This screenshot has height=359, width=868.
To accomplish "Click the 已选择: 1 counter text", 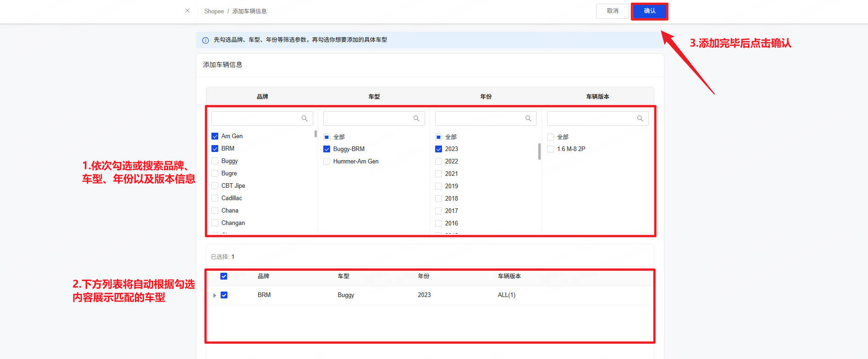I will coord(223,257).
